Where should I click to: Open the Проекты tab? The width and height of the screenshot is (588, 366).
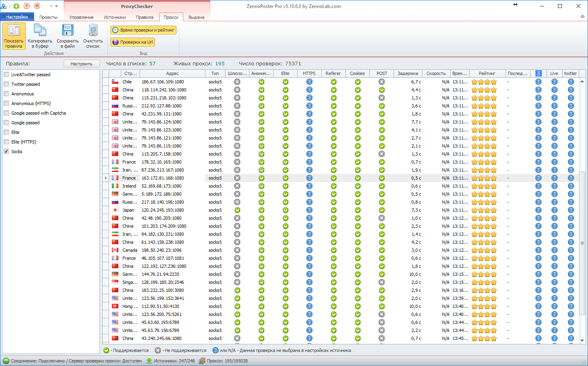click(x=49, y=17)
